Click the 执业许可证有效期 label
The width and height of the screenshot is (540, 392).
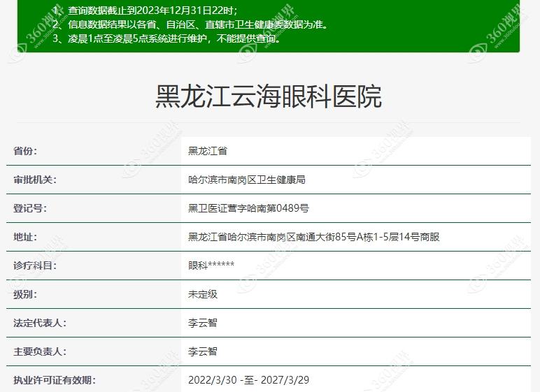(55, 380)
